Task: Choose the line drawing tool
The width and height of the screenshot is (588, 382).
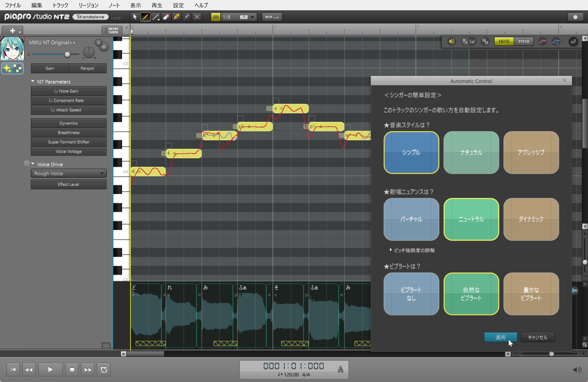Action: tap(156, 17)
